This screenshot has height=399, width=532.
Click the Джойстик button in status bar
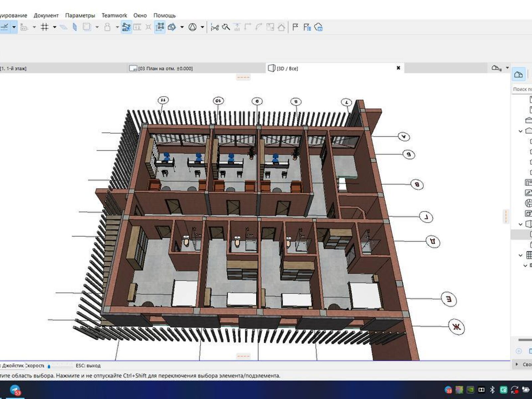(13, 365)
